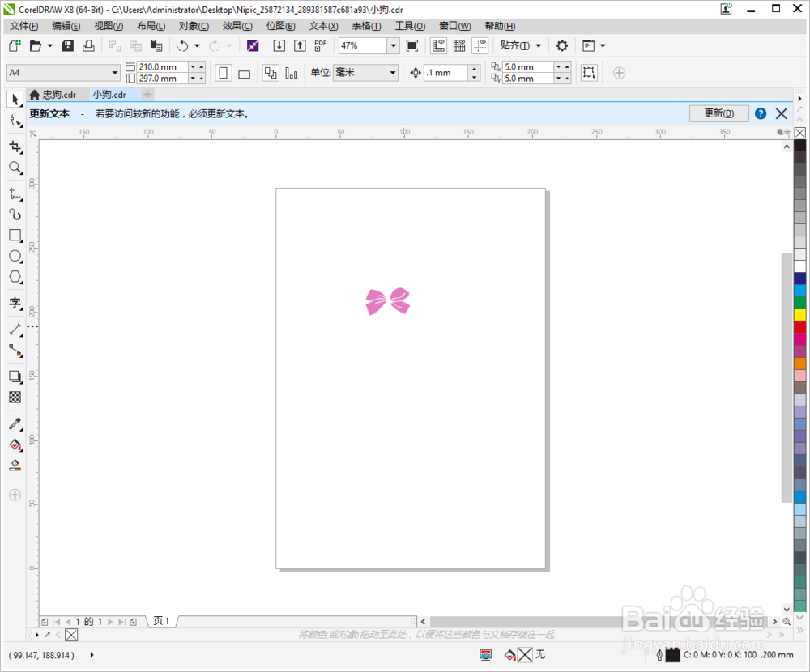The width and height of the screenshot is (810, 672).
Task: Open a file with the folder icon
Action: point(35,46)
